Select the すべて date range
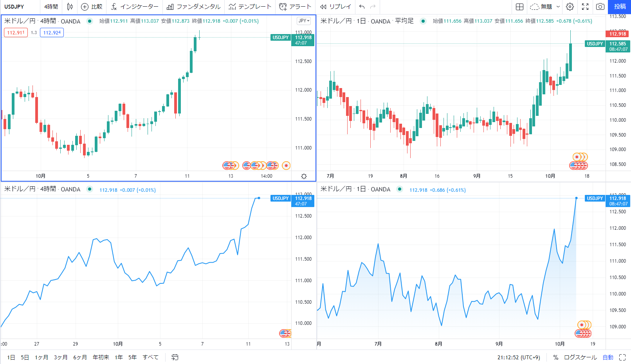631x364 pixels. [x=151, y=357]
